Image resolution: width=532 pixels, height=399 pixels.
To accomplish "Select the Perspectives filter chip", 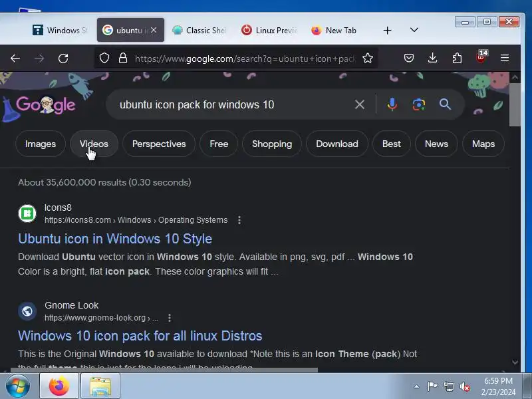I will click(159, 144).
